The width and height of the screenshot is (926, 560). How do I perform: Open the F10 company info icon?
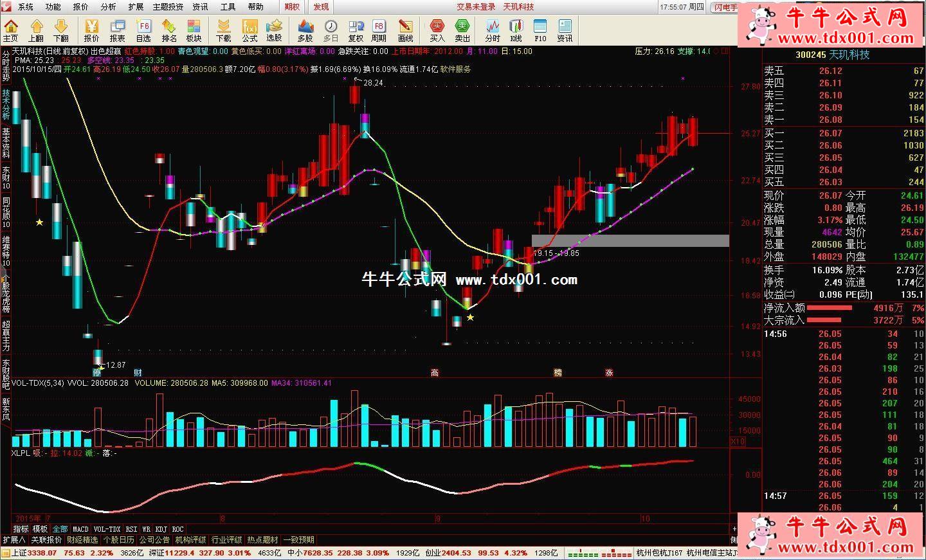(540, 30)
